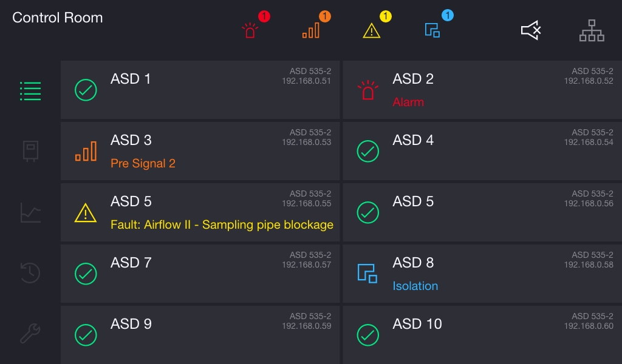Click the sampling pipe blockage fault text
The image size is (622, 364).
coord(222,224)
